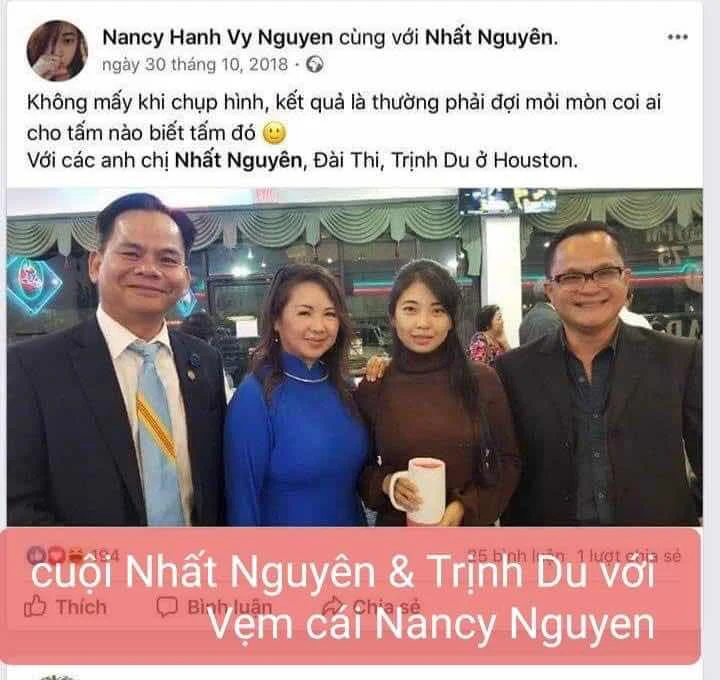The height and width of the screenshot is (680, 720).
Task: Click the pink caption overlay banner
Action: coord(351,596)
